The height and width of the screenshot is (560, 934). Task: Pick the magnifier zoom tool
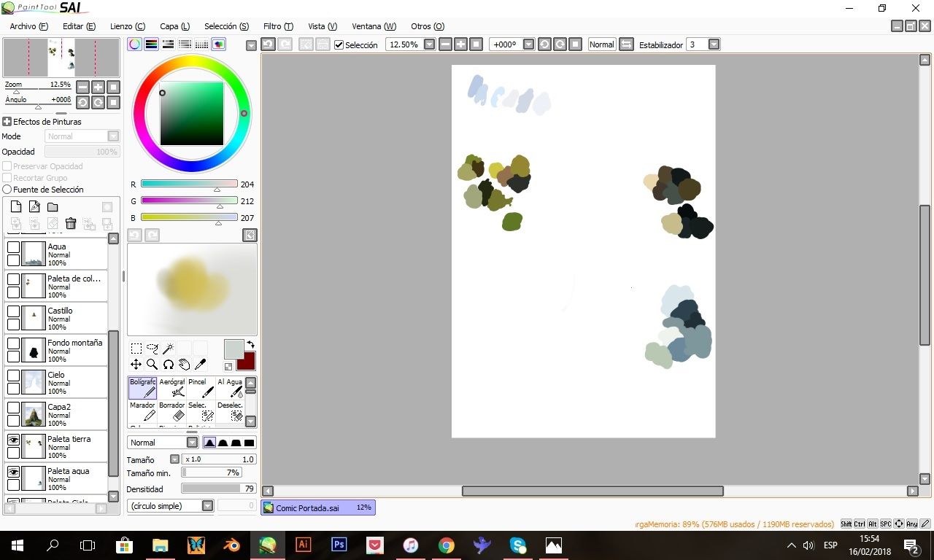[152, 364]
